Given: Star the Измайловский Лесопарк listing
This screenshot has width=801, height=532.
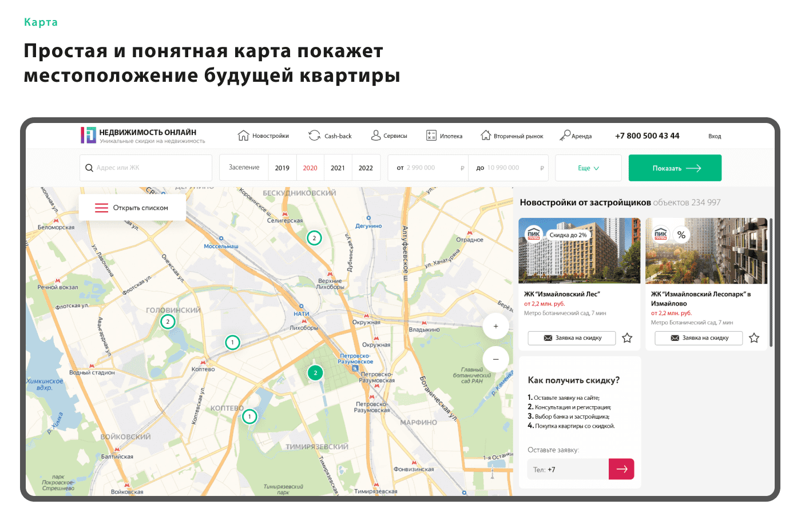Looking at the screenshot, I should coord(754,338).
